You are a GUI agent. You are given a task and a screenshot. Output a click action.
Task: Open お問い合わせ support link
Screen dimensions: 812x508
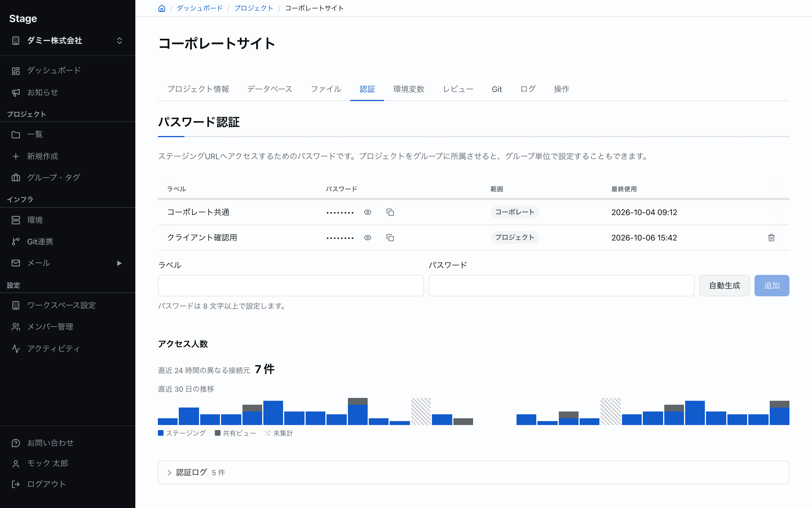click(67, 443)
